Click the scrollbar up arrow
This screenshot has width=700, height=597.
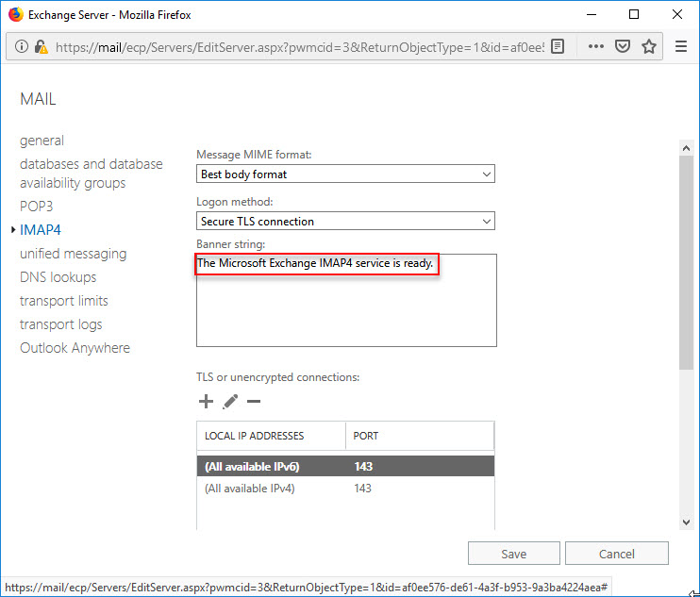(x=686, y=148)
